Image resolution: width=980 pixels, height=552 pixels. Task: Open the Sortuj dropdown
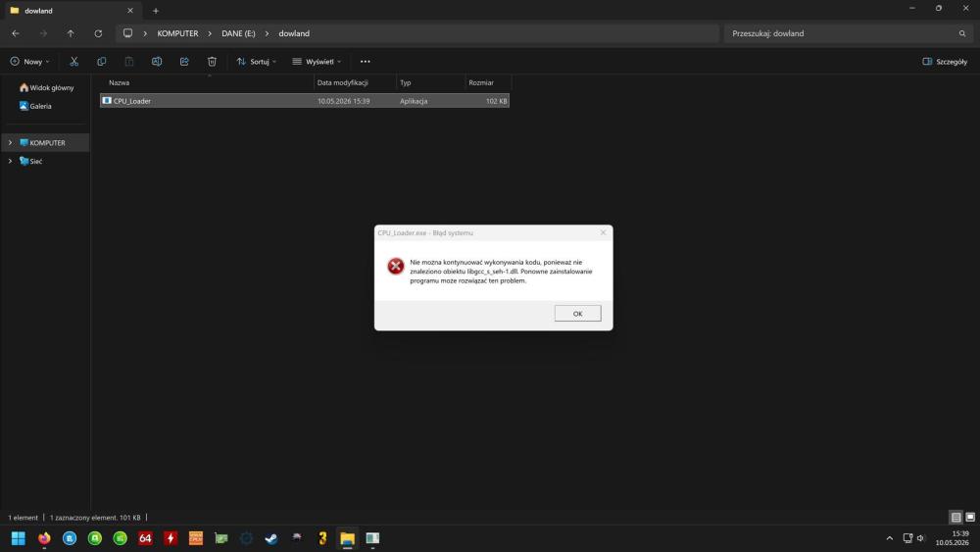click(x=256, y=61)
